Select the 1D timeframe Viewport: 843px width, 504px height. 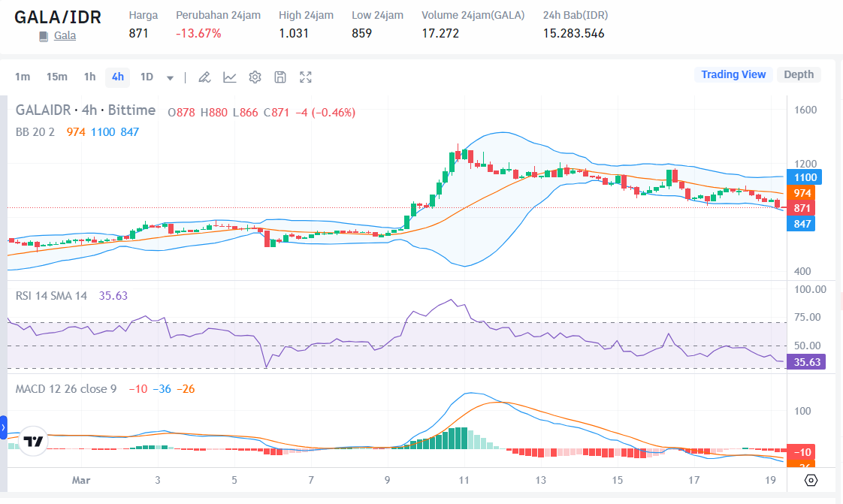click(147, 77)
